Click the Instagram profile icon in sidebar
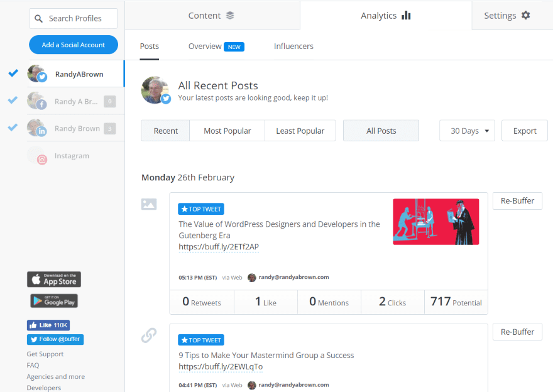The width and height of the screenshot is (553, 392). coord(38,156)
